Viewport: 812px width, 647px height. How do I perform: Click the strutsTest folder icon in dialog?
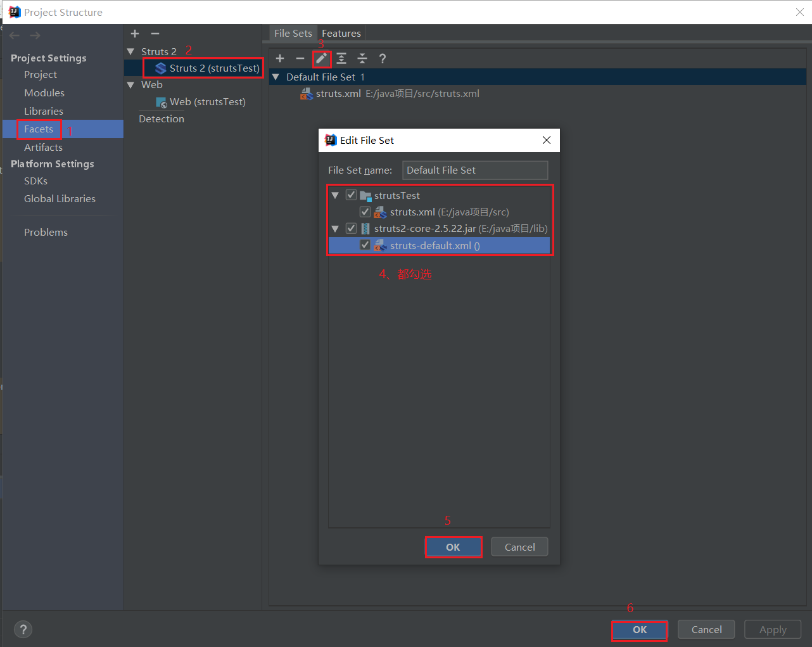pos(365,196)
